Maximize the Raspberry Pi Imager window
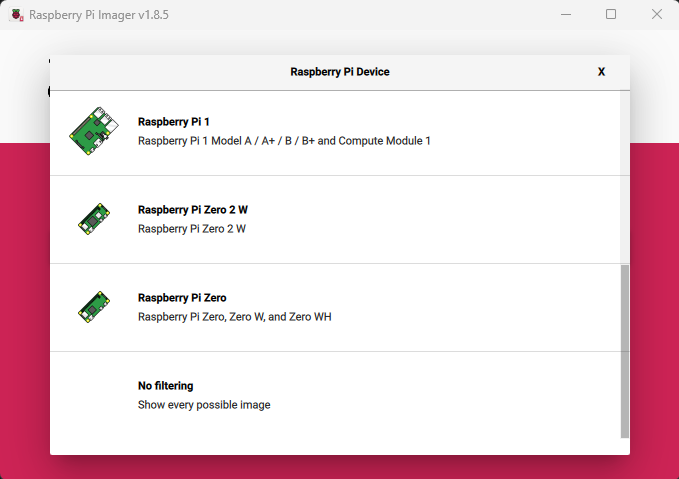 tap(611, 15)
